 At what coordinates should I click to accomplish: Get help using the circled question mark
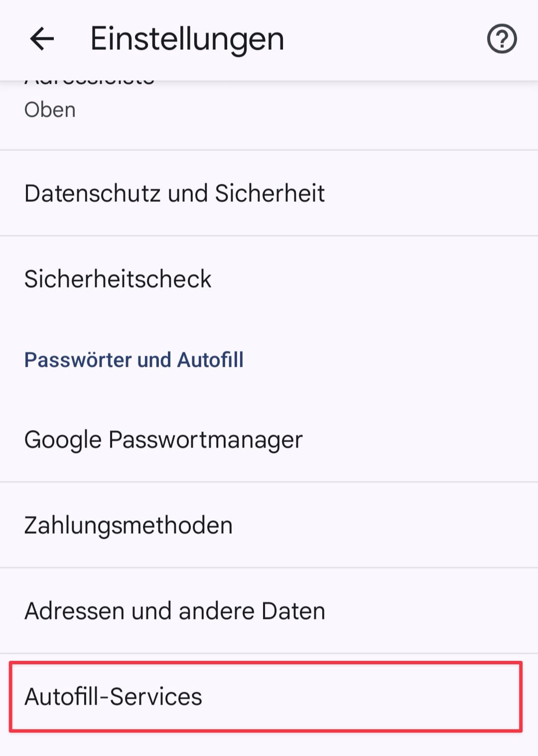coord(502,39)
